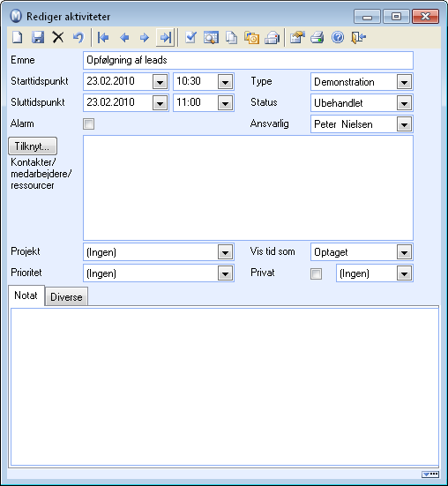Tick the Privat checkbox

pyautogui.click(x=316, y=273)
